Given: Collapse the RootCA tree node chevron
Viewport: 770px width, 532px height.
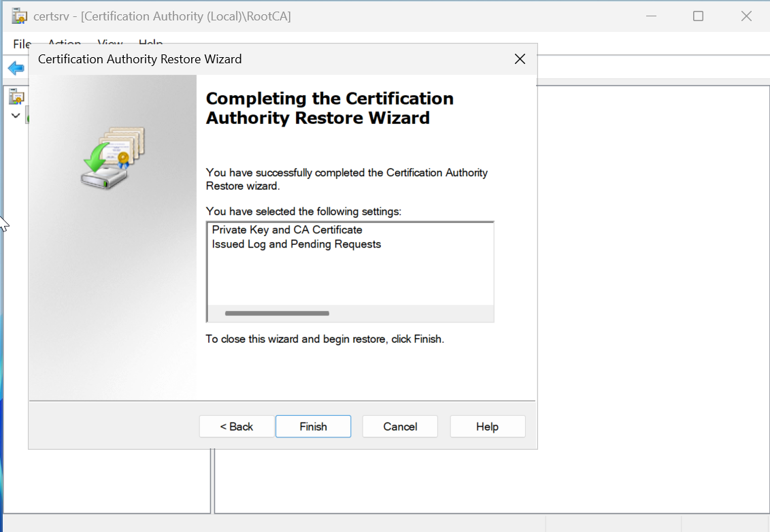Looking at the screenshot, I should [x=16, y=116].
